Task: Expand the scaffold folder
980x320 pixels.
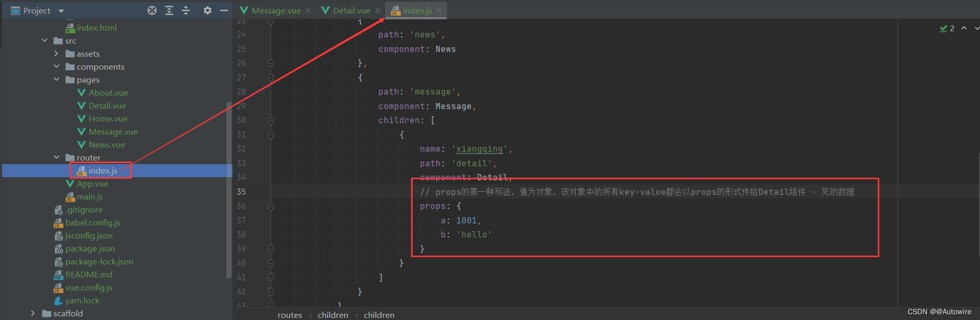Action: tap(33, 313)
